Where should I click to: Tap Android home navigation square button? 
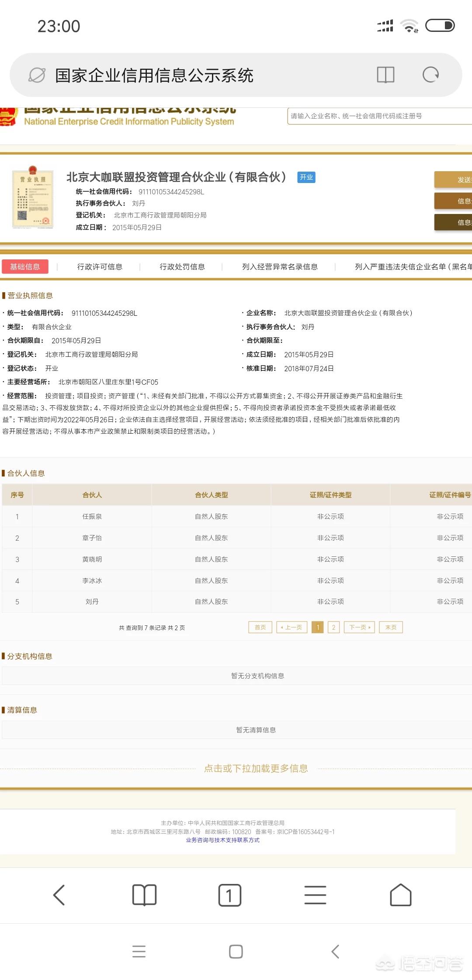click(236, 951)
